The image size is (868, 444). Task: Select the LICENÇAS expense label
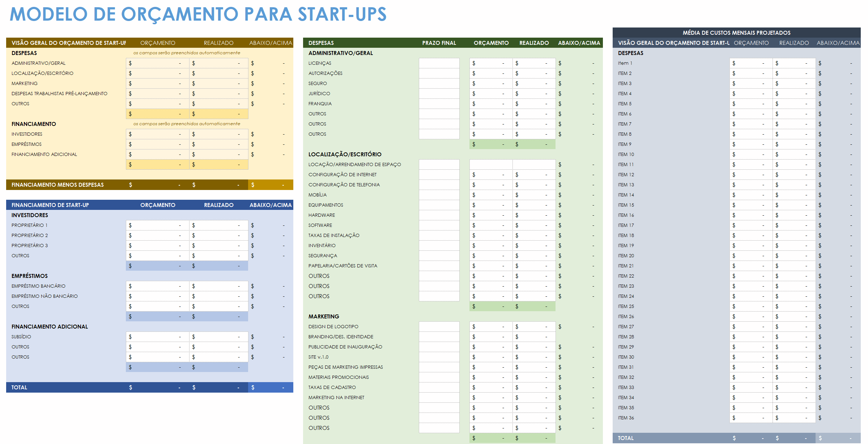[320, 63]
